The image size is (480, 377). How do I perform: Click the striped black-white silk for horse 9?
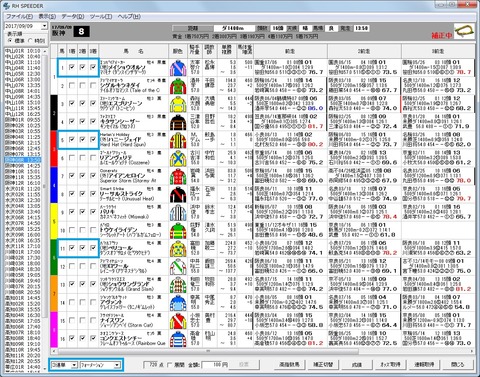(178, 212)
